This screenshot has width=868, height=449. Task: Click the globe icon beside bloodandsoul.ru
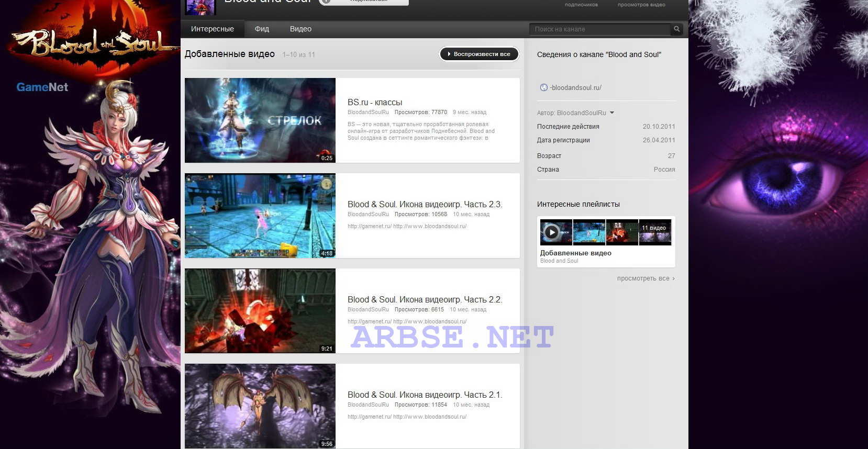point(544,87)
